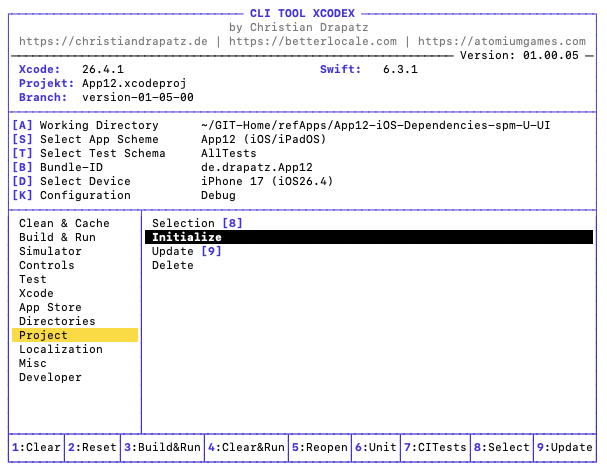The width and height of the screenshot is (607, 471).
Task: Click the 6:Unit shortcut button
Action: coord(376,447)
